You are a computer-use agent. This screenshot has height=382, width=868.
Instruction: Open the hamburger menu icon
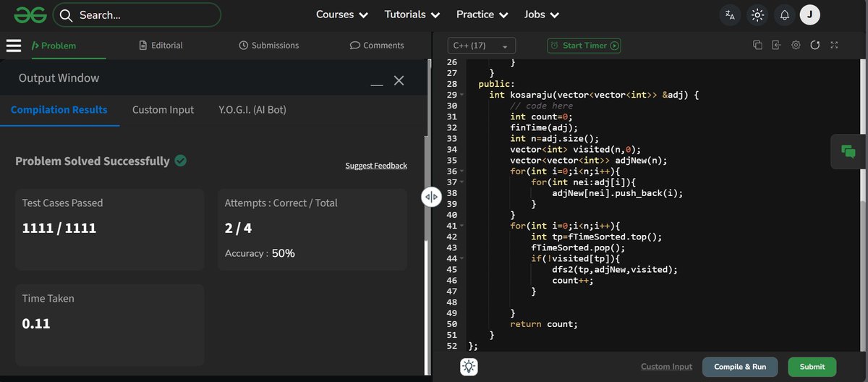click(14, 46)
